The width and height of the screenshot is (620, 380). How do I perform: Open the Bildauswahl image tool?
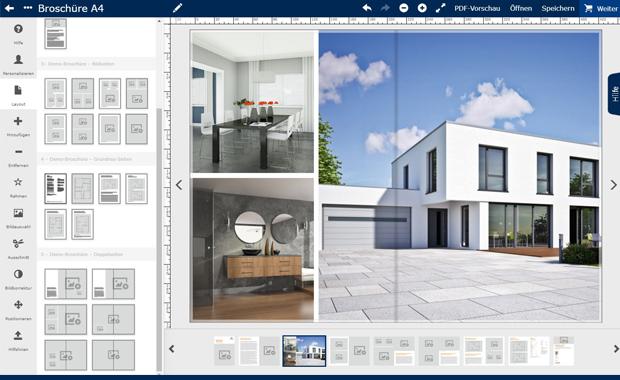click(x=18, y=218)
